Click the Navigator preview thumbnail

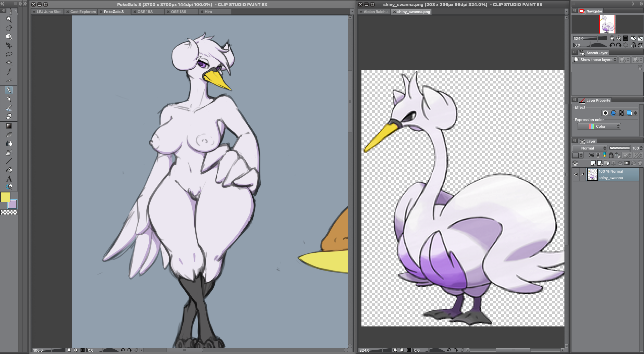coord(607,24)
